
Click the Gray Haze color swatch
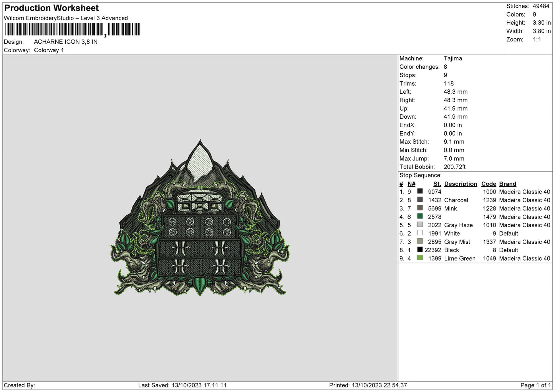pyautogui.click(x=420, y=225)
